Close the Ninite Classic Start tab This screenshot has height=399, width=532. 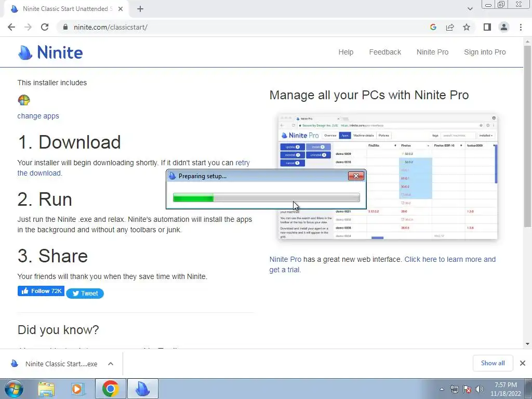pyautogui.click(x=121, y=9)
